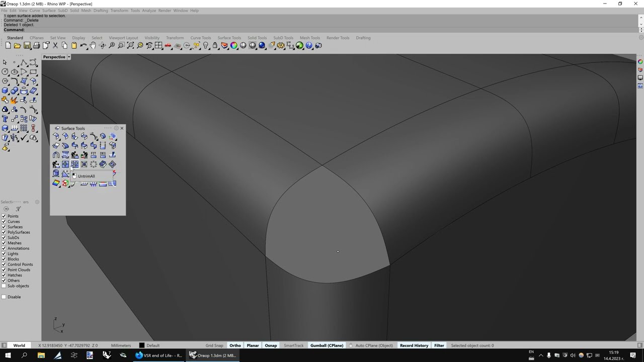Activate the Pan hand tool
644x362 pixels.
(93, 46)
